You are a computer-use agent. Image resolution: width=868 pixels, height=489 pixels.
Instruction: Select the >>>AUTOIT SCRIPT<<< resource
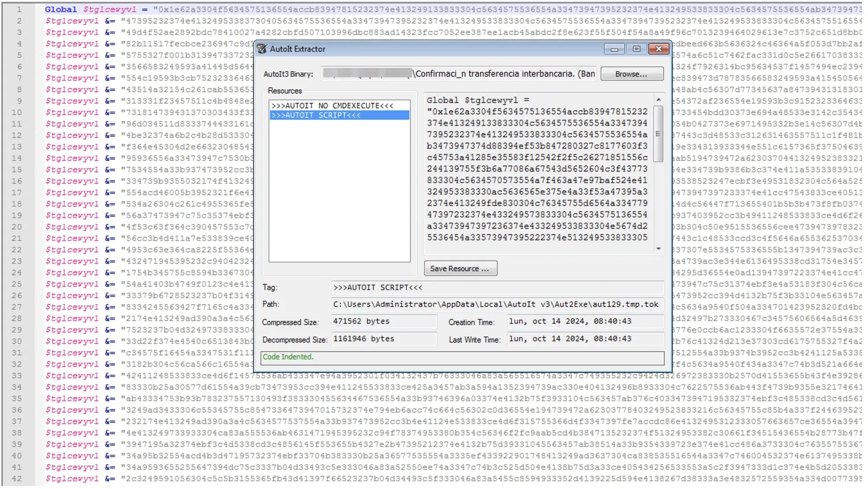pyautogui.click(x=339, y=115)
